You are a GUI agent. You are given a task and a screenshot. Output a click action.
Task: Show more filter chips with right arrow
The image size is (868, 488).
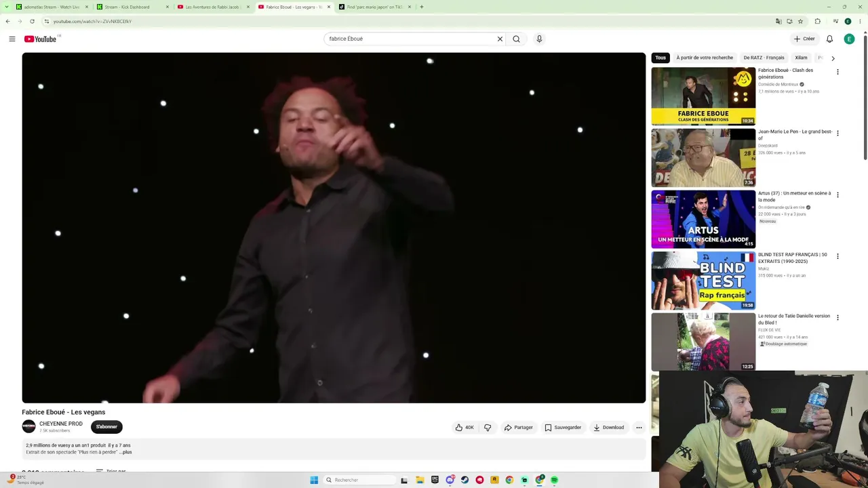(833, 58)
